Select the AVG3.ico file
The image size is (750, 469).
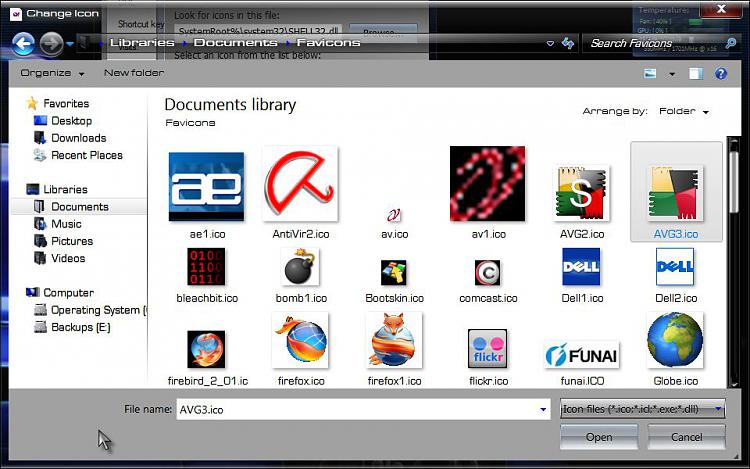(676, 192)
